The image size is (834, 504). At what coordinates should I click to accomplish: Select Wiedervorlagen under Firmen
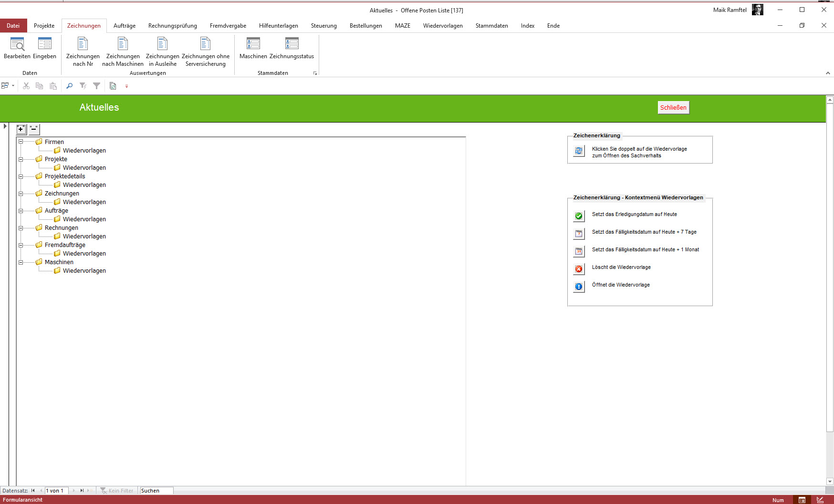coord(84,151)
